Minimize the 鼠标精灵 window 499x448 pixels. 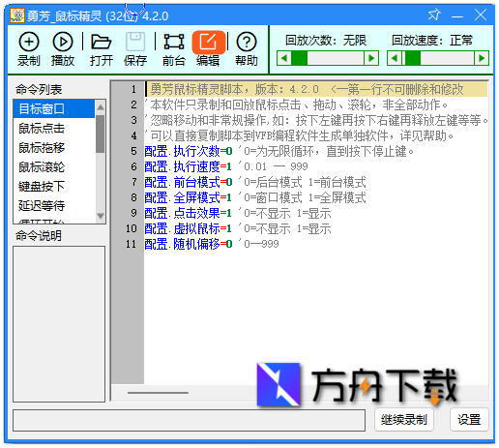(x=457, y=15)
